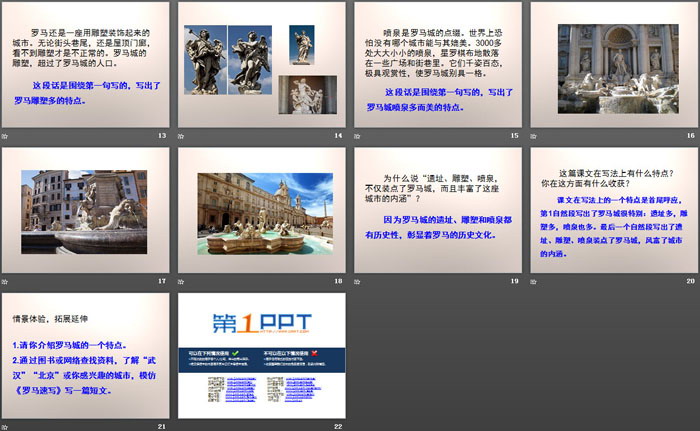The height and width of the screenshot is (431, 700).
Task: Click the animation star icon under slide 14
Action: point(181,136)
